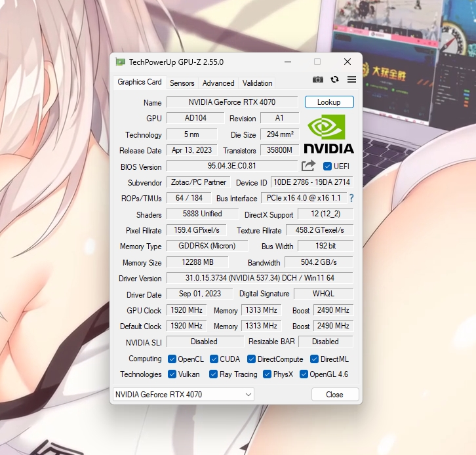Click the BIOS share/export arrow icon
Screen dimensions: 476x455
(308, 166)
